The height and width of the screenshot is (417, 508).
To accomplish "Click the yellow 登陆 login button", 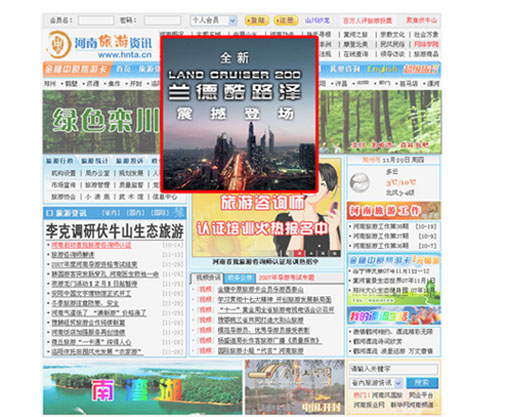I will pyautogui.click(x=257, y=20).
